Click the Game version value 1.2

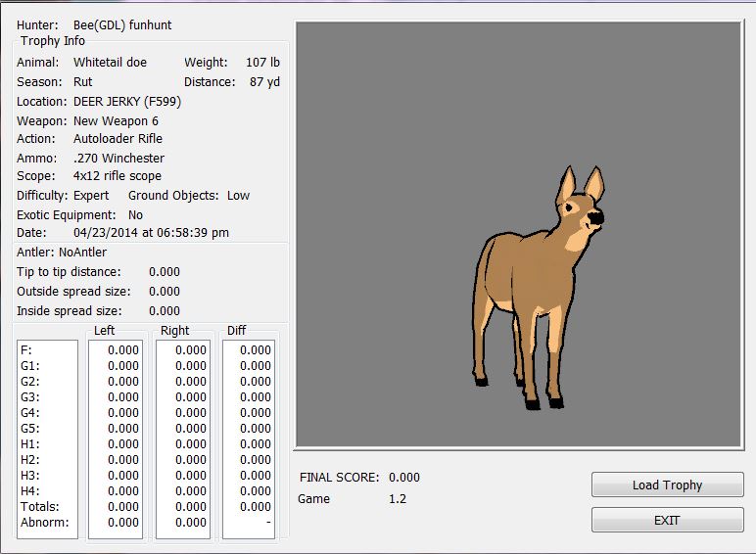tap(397, 498)
